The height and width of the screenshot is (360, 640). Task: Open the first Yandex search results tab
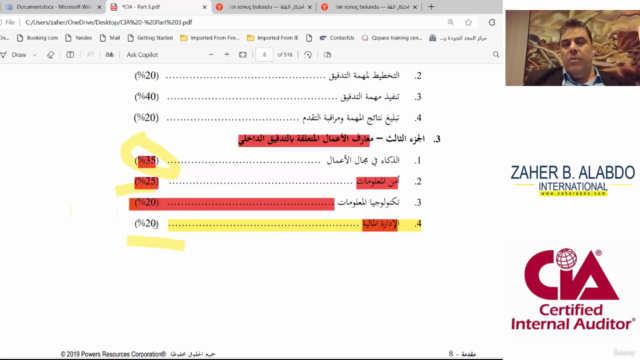(x=263, y=7)
